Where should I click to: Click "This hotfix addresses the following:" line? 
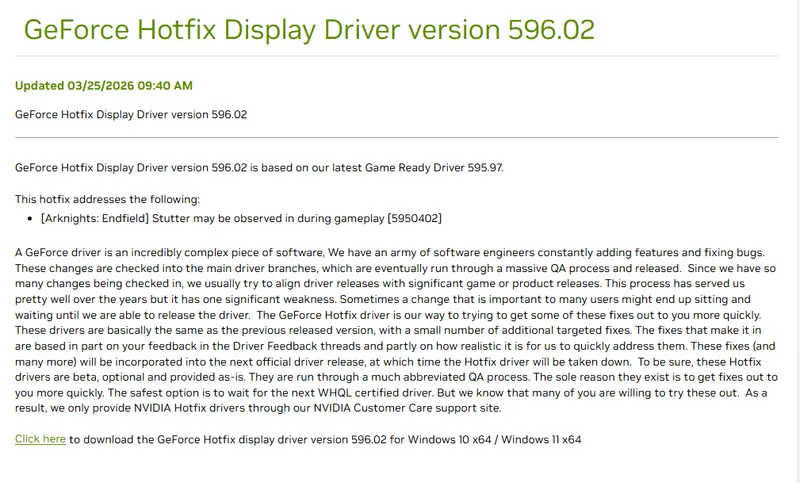107,199
